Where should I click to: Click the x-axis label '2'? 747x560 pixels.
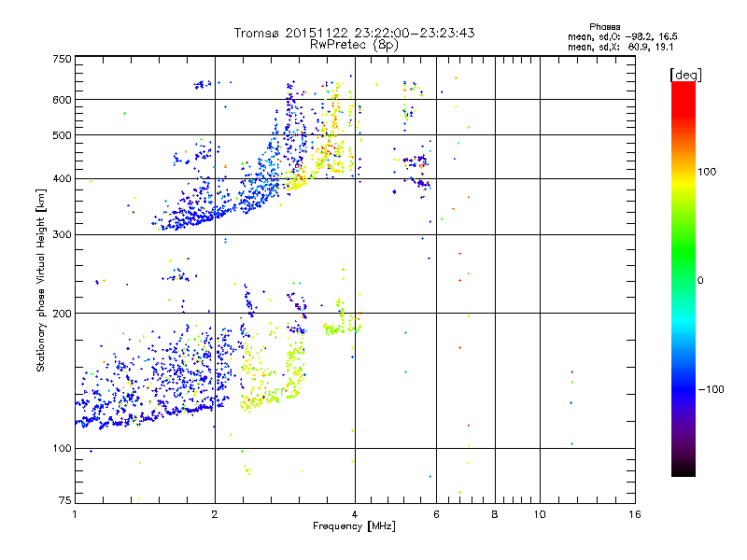point(215,514)
